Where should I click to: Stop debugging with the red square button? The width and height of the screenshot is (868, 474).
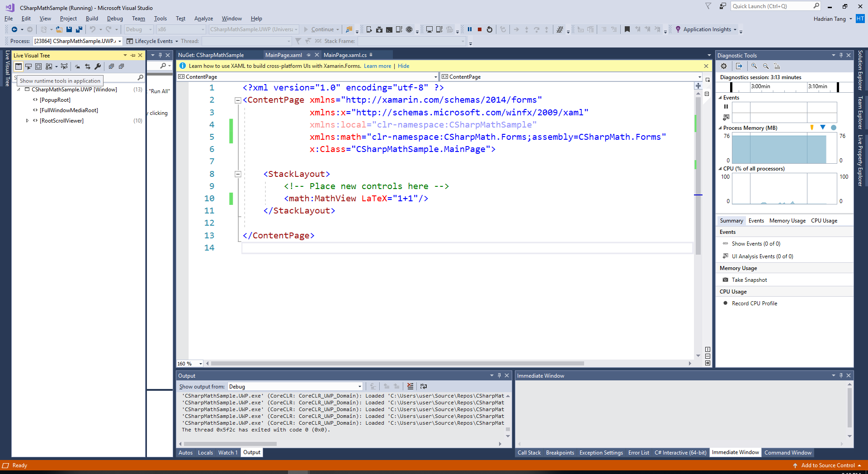[x=480, y=29]
